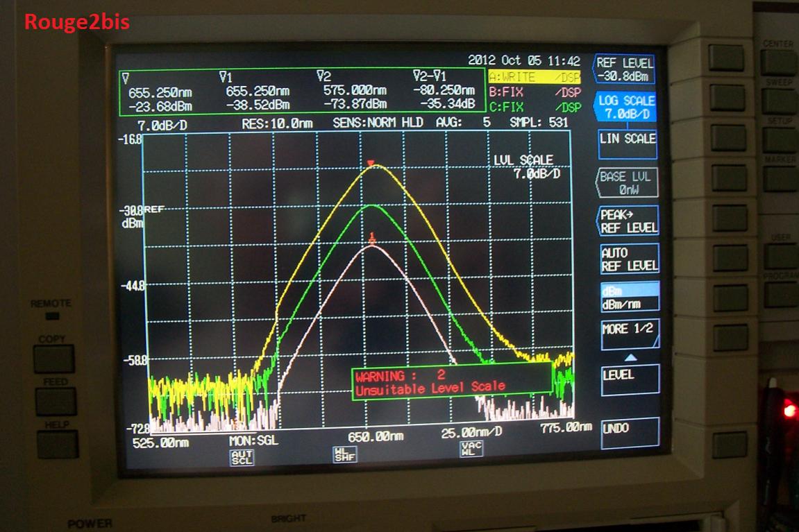Click the LVL SCALE 7.0dB/D graph annotation
Viewport: 799px width, 532px height.
tap(527, 167)
